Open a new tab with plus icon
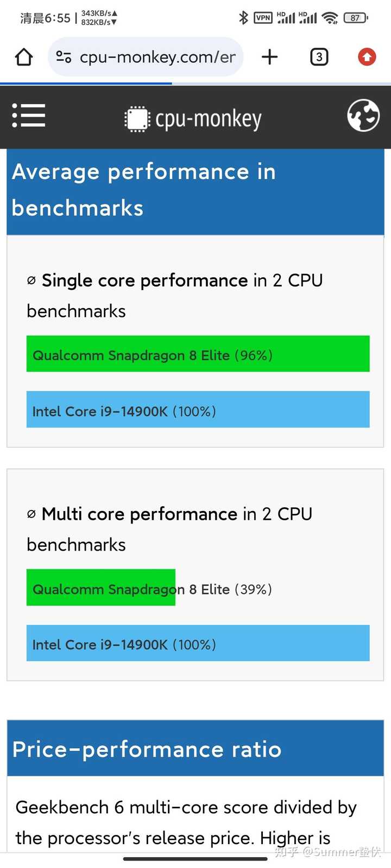Viewport: 391px width, 868px height. coord(269,57)
